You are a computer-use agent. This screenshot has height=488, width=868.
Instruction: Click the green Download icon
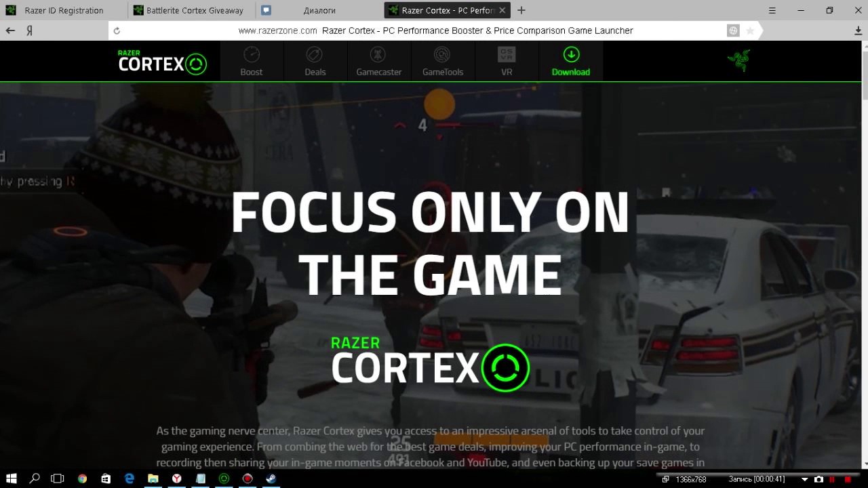click(571, 55)
